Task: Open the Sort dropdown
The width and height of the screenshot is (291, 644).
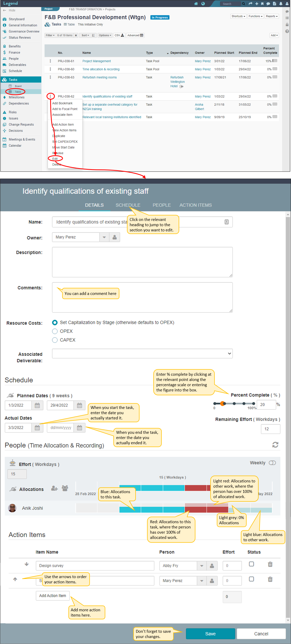Action: (85, 35)
